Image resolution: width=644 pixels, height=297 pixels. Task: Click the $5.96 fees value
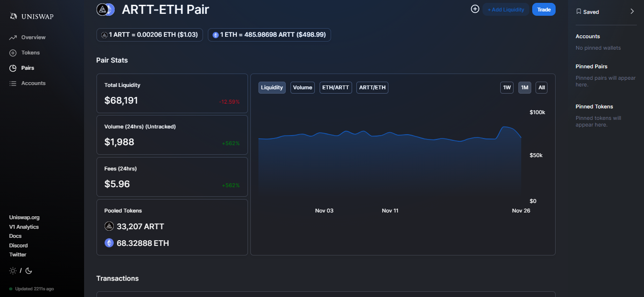point(117,184)
